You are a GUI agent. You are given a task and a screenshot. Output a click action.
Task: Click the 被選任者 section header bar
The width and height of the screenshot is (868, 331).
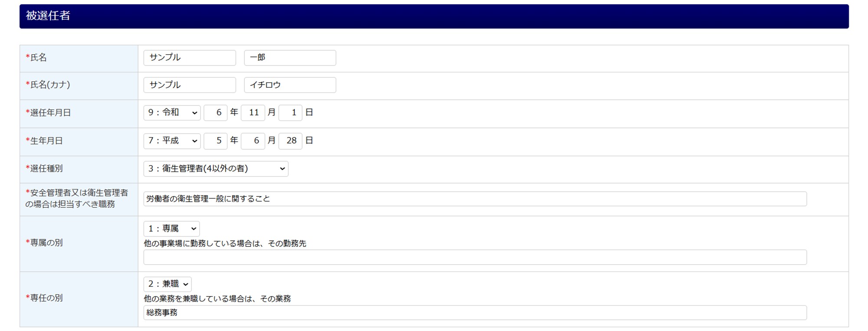tap(434, 16)
